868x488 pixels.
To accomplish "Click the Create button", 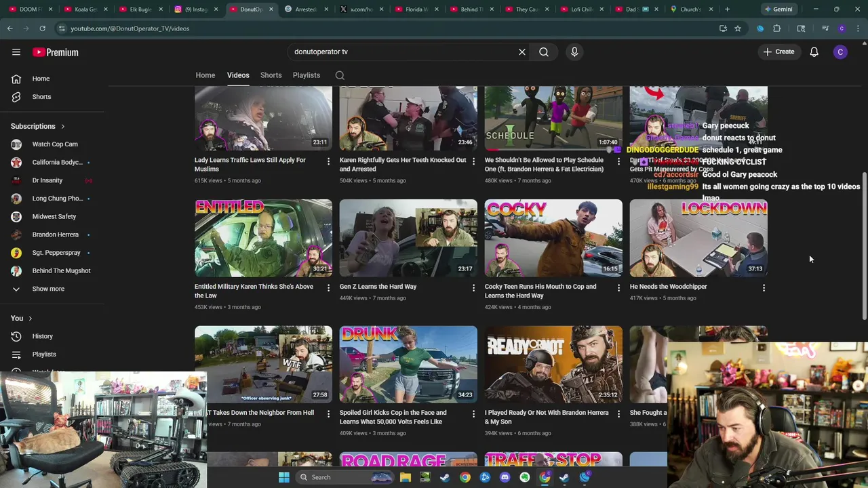I will coord(778,52).
